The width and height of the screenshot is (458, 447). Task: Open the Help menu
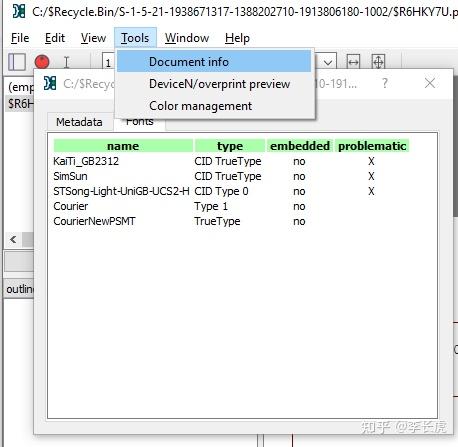click(x=237, y=38)
